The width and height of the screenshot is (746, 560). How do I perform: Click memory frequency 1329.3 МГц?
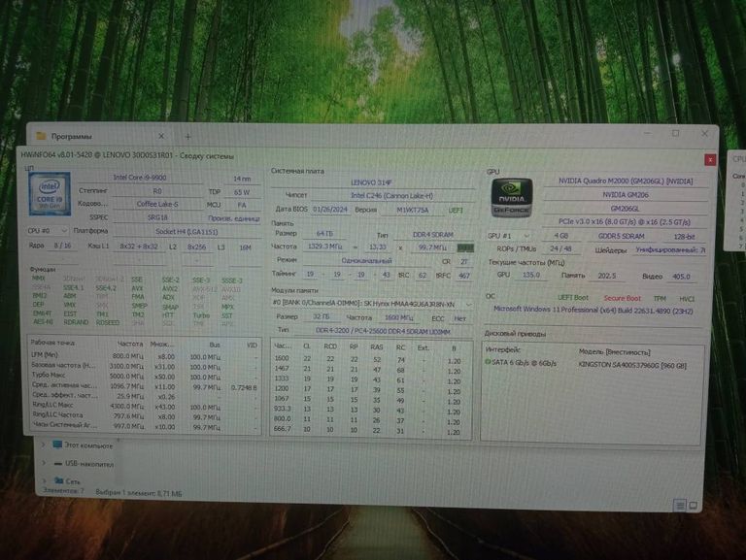point(325,247)
